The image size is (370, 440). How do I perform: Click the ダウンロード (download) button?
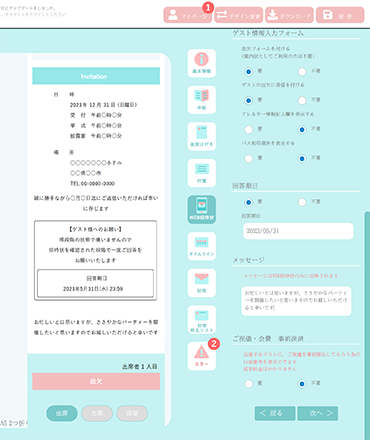289,15
